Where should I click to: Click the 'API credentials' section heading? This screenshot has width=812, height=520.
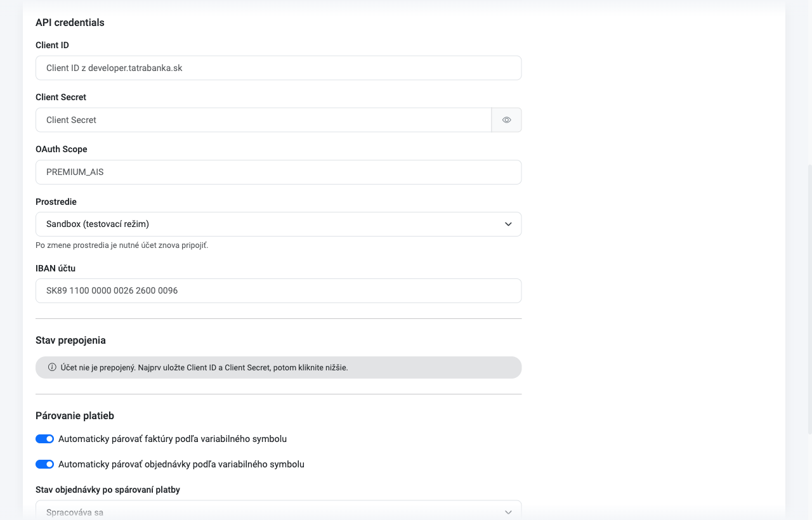(70, 23)
